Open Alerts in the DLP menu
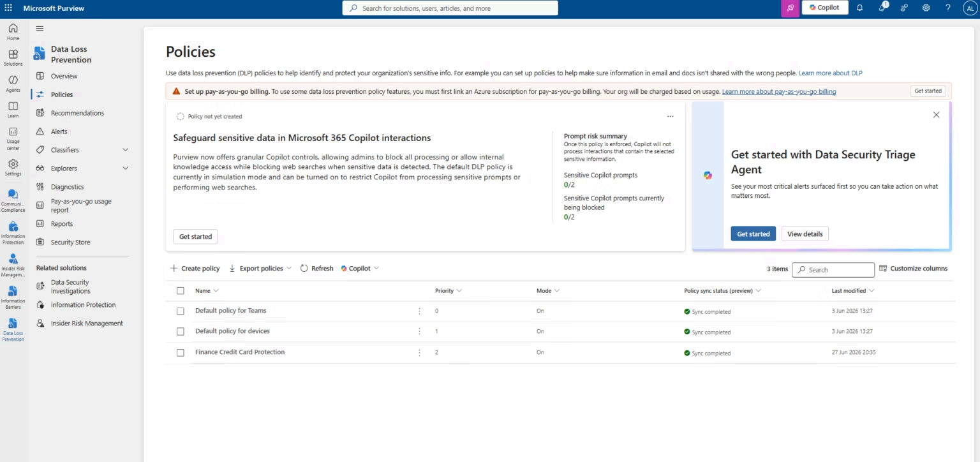 pyautogui.click(x=59, y=131)
